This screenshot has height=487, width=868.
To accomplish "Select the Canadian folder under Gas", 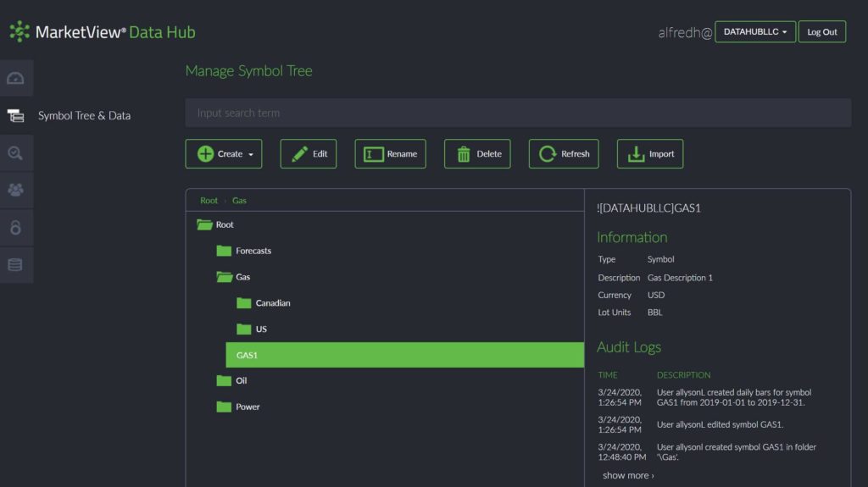I will pos(272,303).
